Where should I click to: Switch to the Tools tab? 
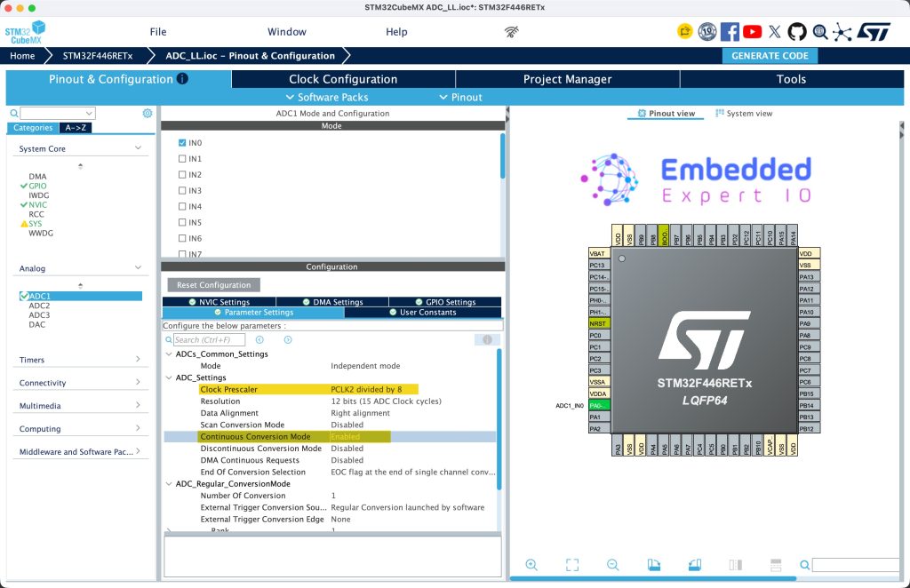792,79
